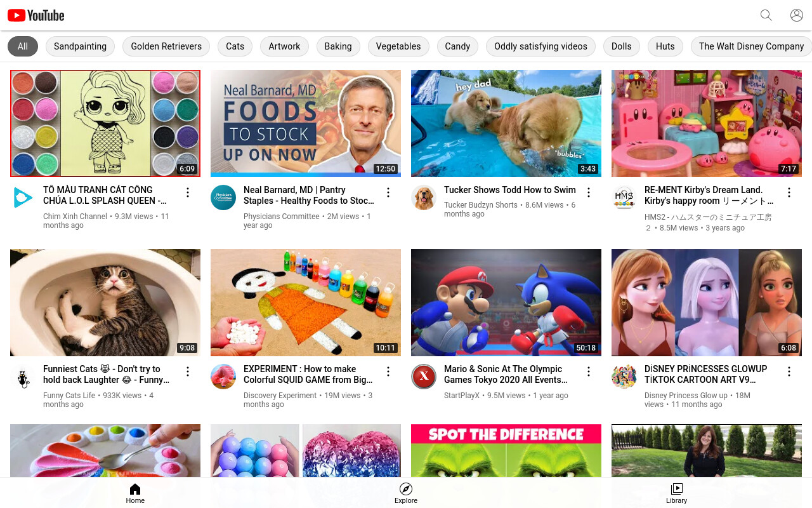Open options menu for Disney Princesses Glowup video
This screenshot has width=812, height=508.
(x=789, y=371)
